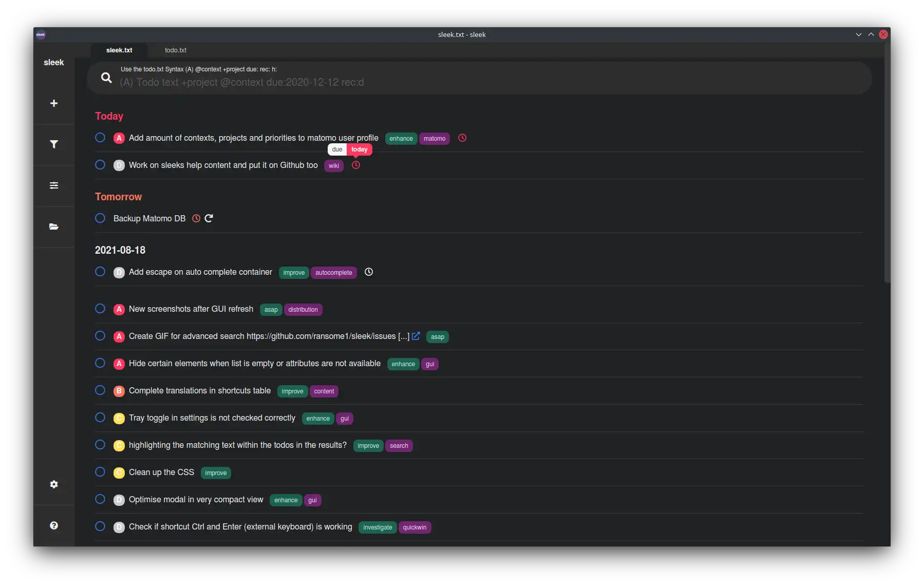
Task: Click due clock icon on Backup Matomo DB
Action: [x=196, y=218]
